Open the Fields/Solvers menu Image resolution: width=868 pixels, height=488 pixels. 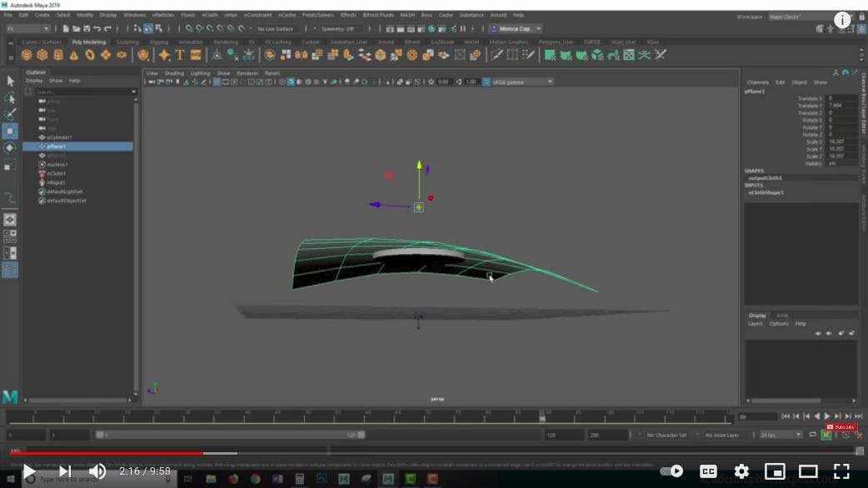click(318, 15)
